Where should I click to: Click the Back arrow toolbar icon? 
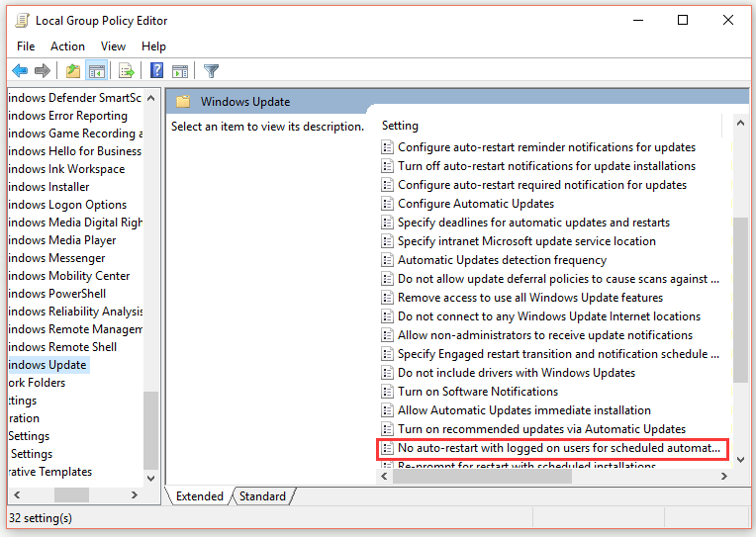tap(20, 71)
